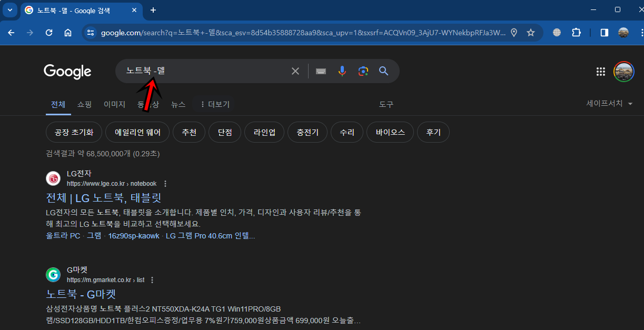Open the 도구 search tools
The height and width of the screenshot is (330, 644).
tap(386, 104)
